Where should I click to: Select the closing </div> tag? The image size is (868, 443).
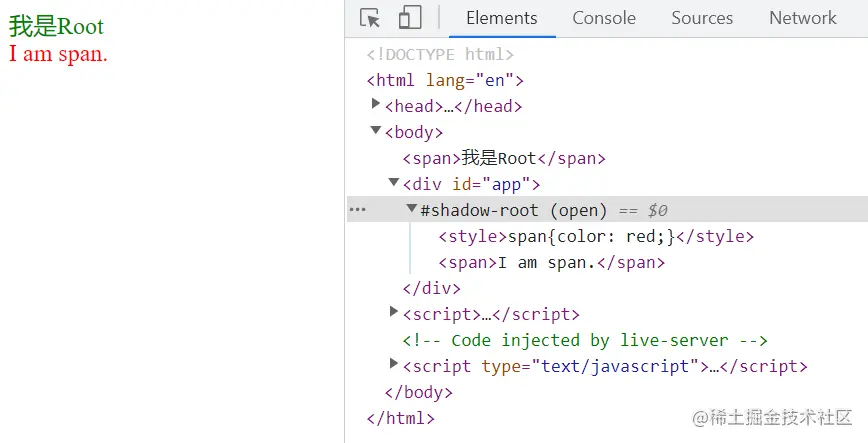tap(431, 289)
